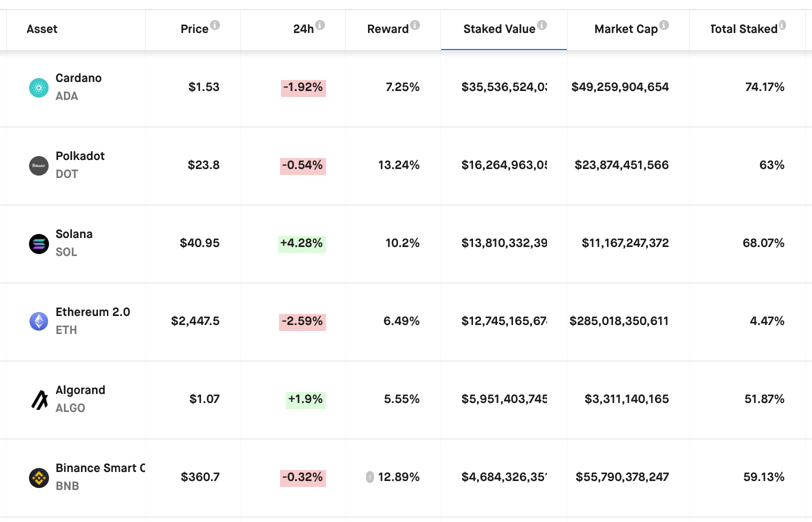Sort by the Reward column header

point(388,29)
